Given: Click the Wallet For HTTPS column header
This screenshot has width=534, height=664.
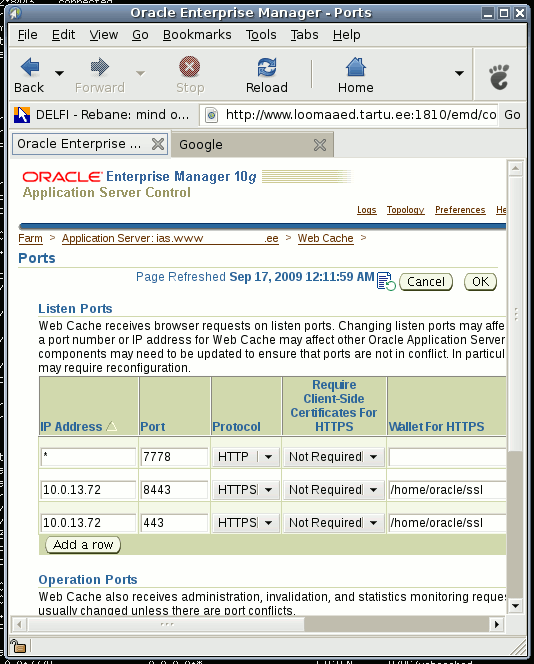Looking at the screenshot, I should point(437,426).
